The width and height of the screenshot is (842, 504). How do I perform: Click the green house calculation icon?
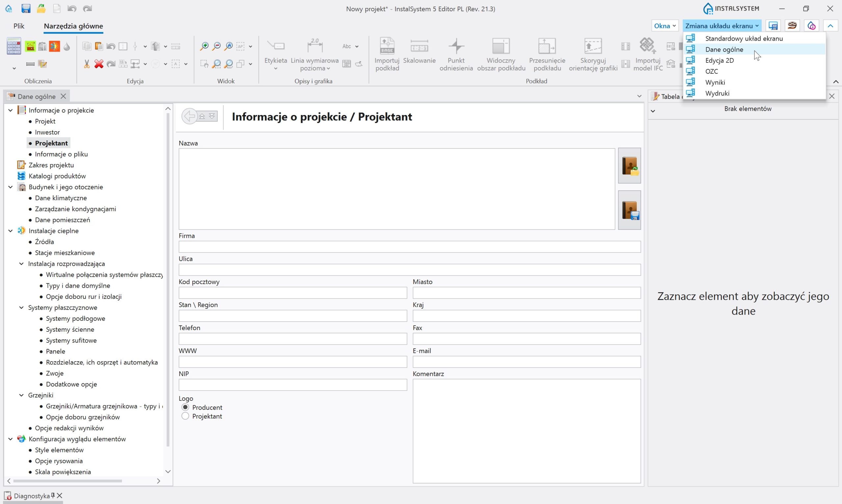[30, 46]
